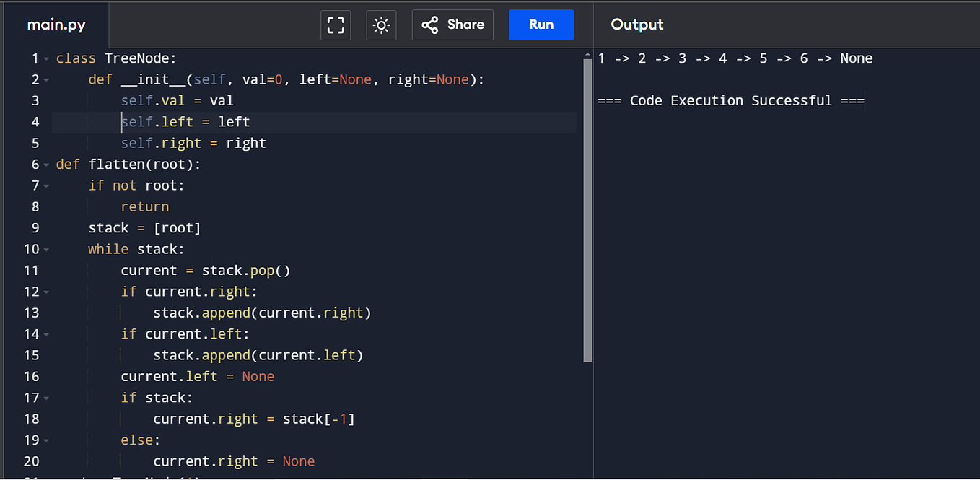
Task: Place cursor at 'current = stack.pop()' line
Action: tap(206, 271)
